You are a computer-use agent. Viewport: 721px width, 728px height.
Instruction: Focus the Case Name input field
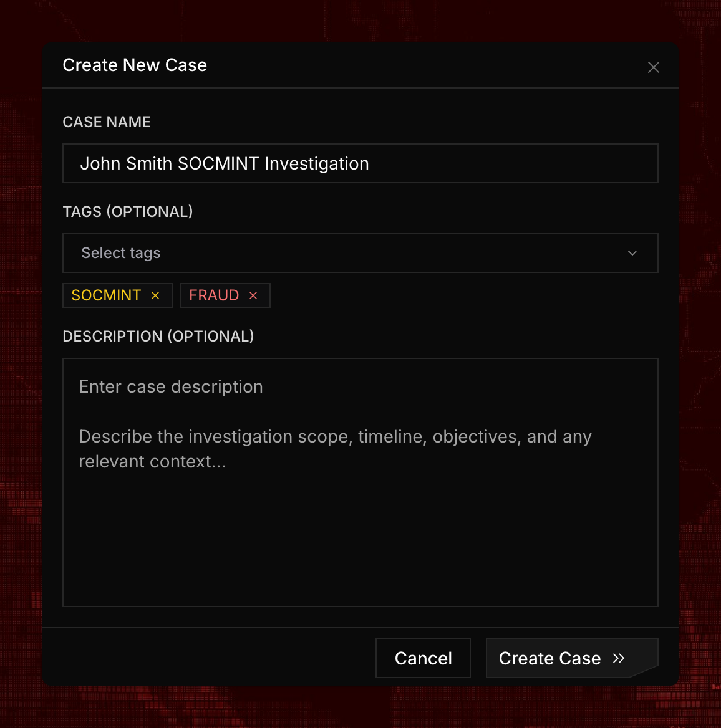tap(360, 163)
